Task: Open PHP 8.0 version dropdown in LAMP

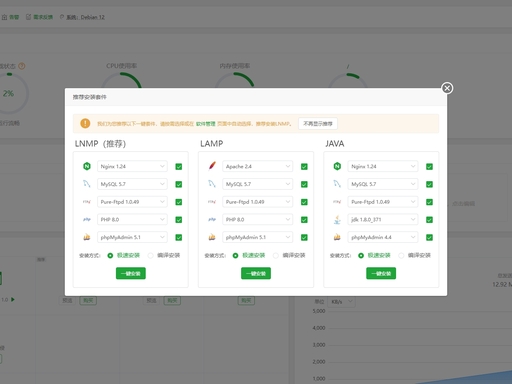Action: (258, 219)
